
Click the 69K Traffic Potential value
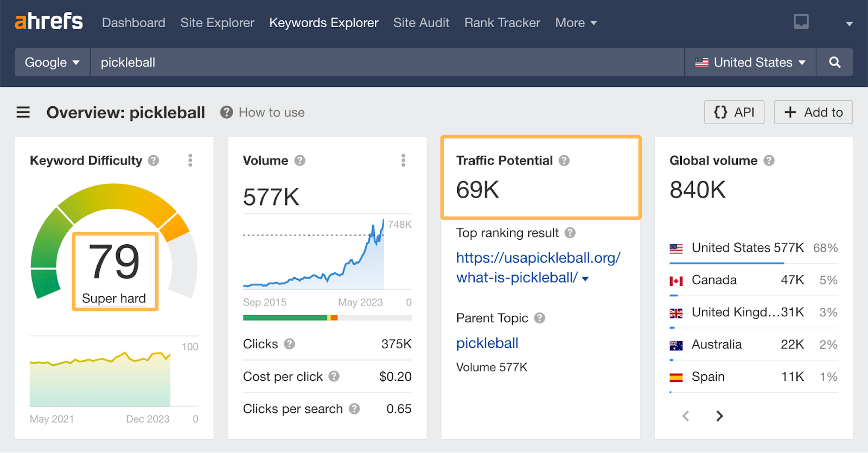click(477, 190)
